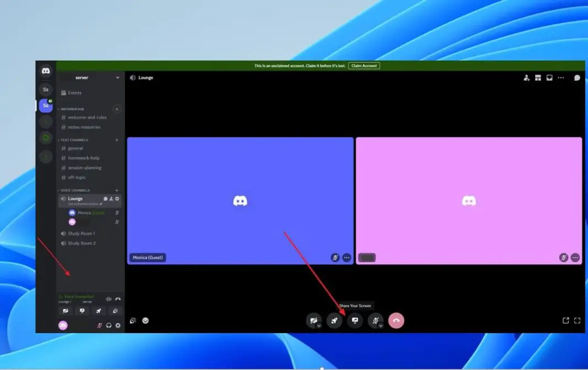Open the Events menu item
Screen dimensions: 588x370
click(75, 92)
